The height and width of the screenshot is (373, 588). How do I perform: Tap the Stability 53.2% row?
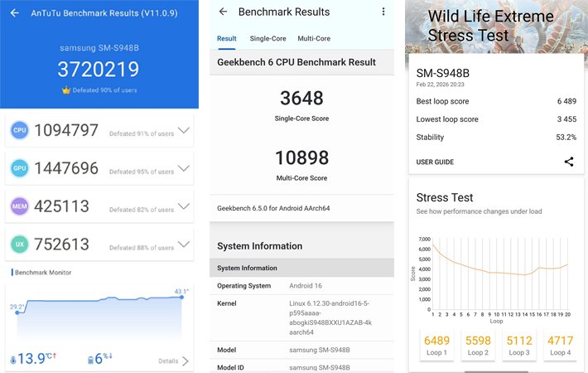click(x=496, y=138)
